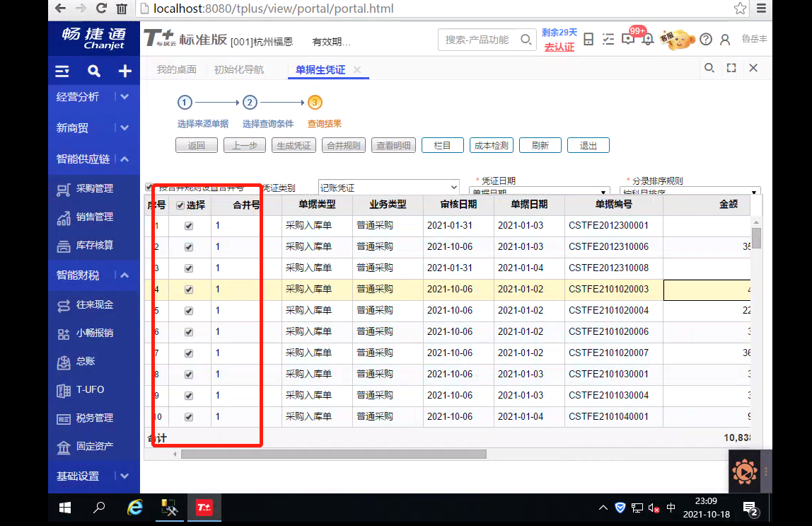The height and width of the screenshot is (526, 812).
Task: Open 固定资产 in sidebar
Action: tap(94, 447)
